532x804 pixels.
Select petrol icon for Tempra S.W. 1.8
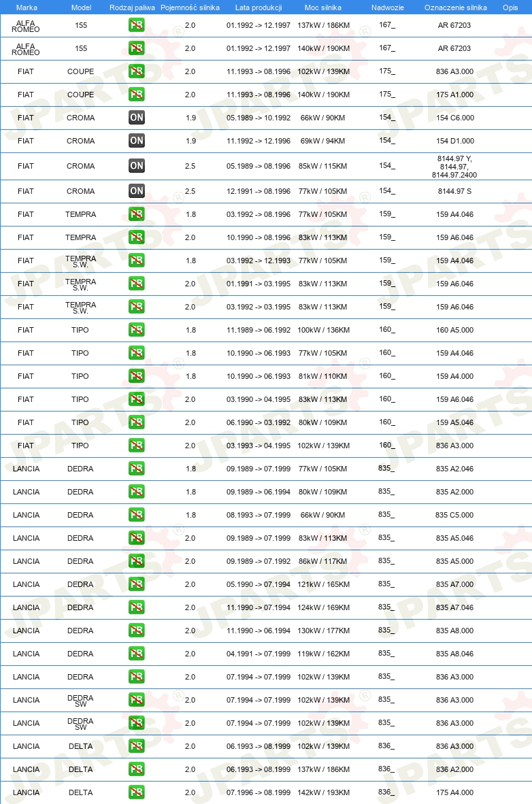tap(137, 261)
